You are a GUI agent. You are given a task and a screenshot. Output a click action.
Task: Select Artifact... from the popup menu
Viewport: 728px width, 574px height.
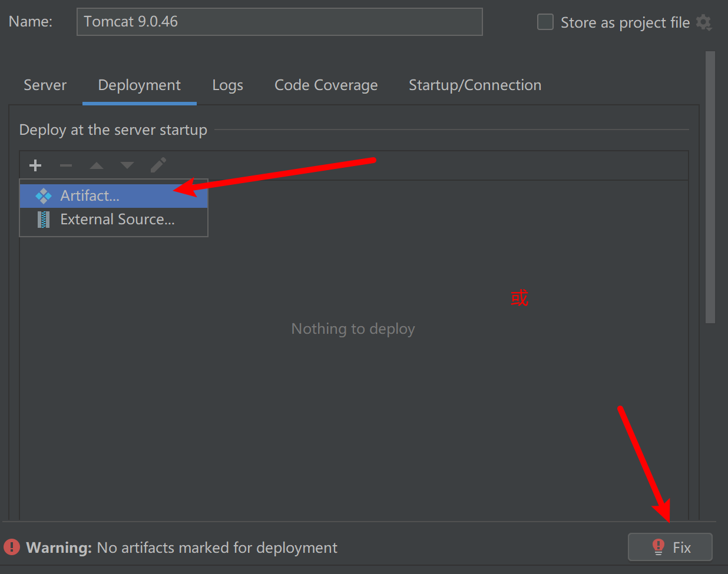(90, 196)
